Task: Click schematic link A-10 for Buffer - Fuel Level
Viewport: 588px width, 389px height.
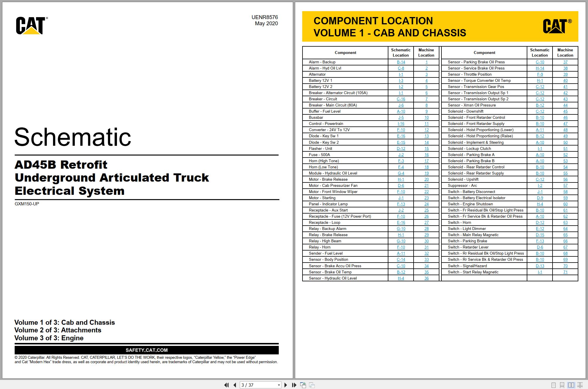Action: pyautogui.click(x=401, y=111)
